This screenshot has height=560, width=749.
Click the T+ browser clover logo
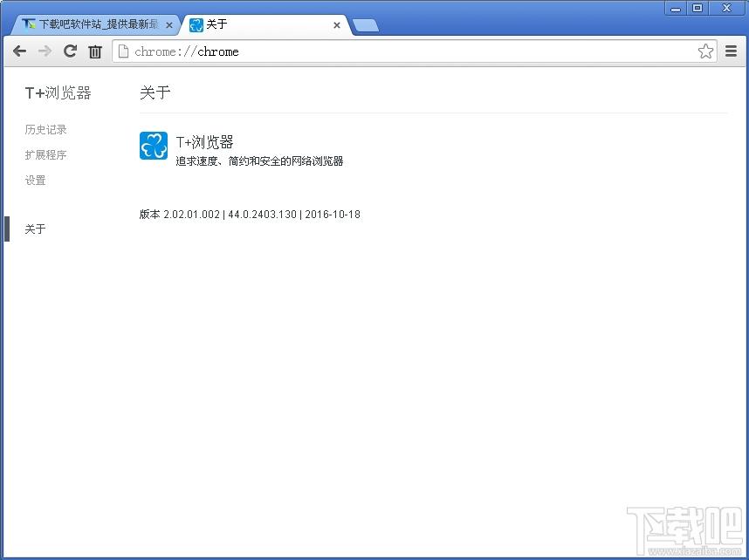coord(154,146)
